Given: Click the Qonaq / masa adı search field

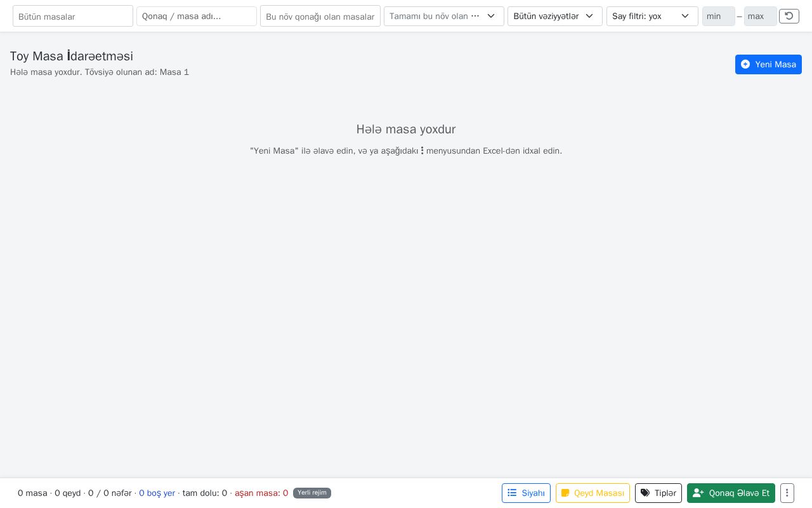Looking at the screenshot, I should coord(197,17).
